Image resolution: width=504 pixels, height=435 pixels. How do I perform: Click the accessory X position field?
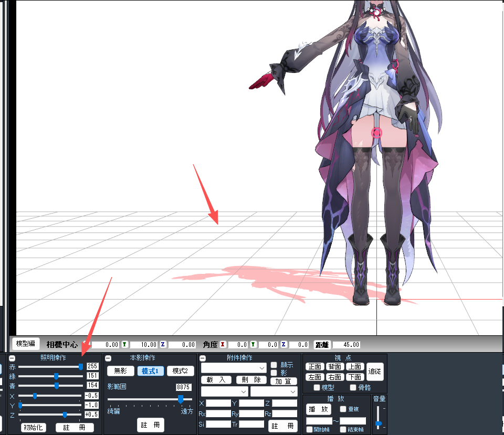[218, 403]
